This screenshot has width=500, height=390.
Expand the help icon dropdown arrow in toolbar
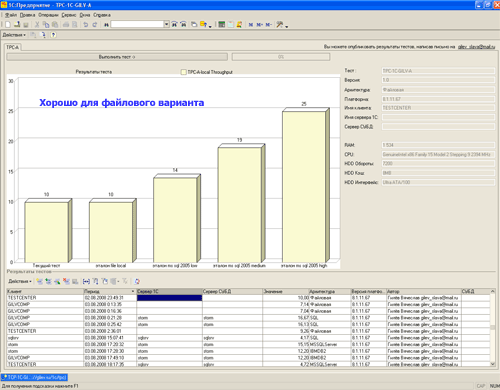click(x=210, y=26)
